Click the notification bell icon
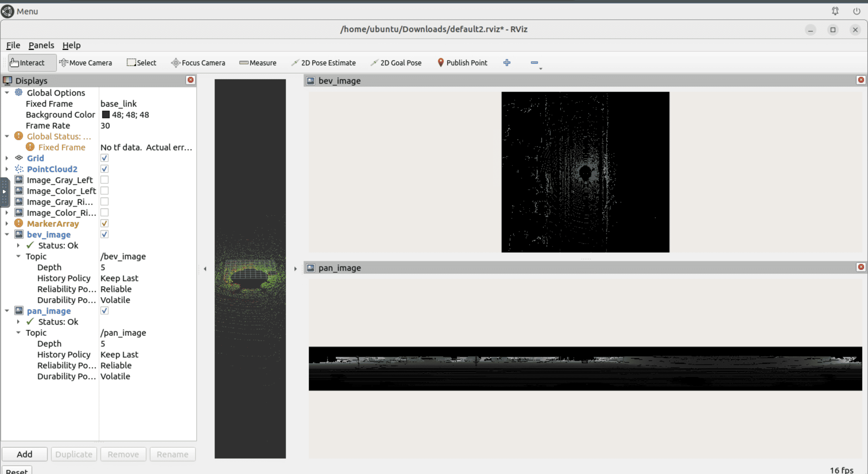868x474 pixels. click(x=835, y=11)
